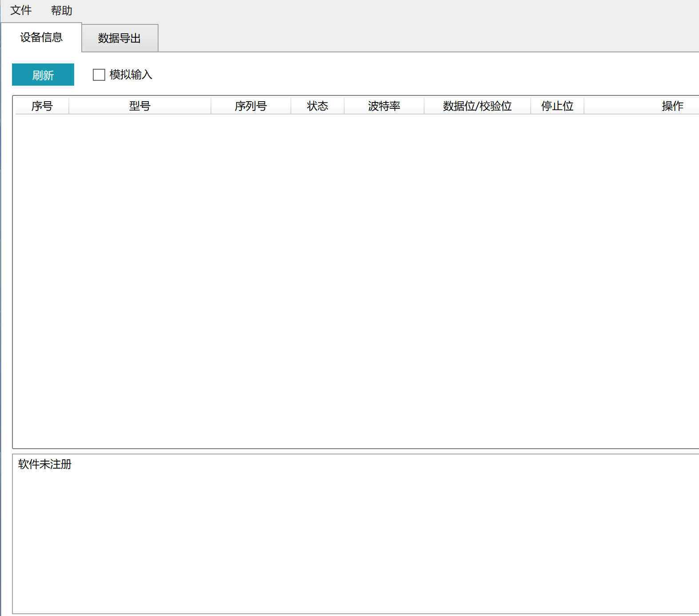
Task: Select the 序列号 column header
Action: pos(251,106)
